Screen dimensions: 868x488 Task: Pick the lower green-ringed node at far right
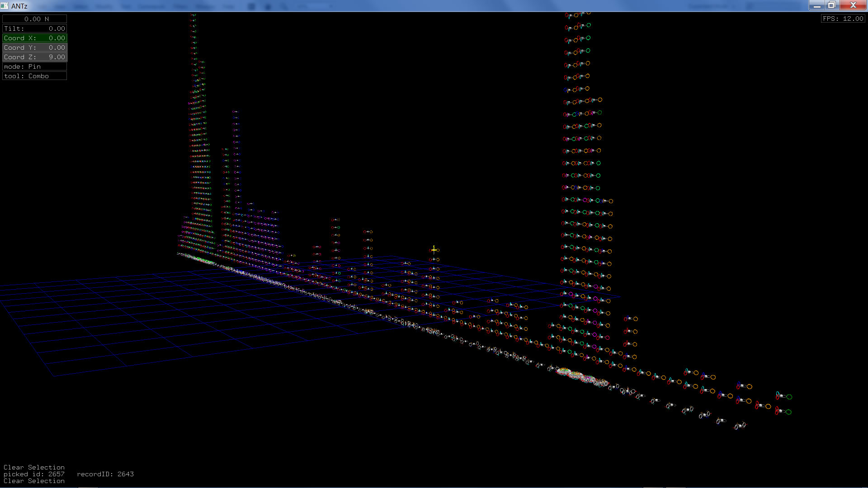[783, 412]
